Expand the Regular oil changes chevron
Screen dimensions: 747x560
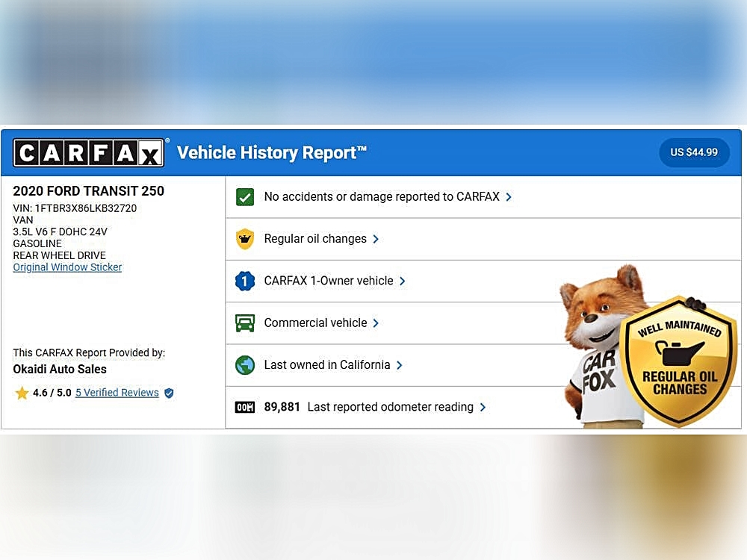point(376,239)
